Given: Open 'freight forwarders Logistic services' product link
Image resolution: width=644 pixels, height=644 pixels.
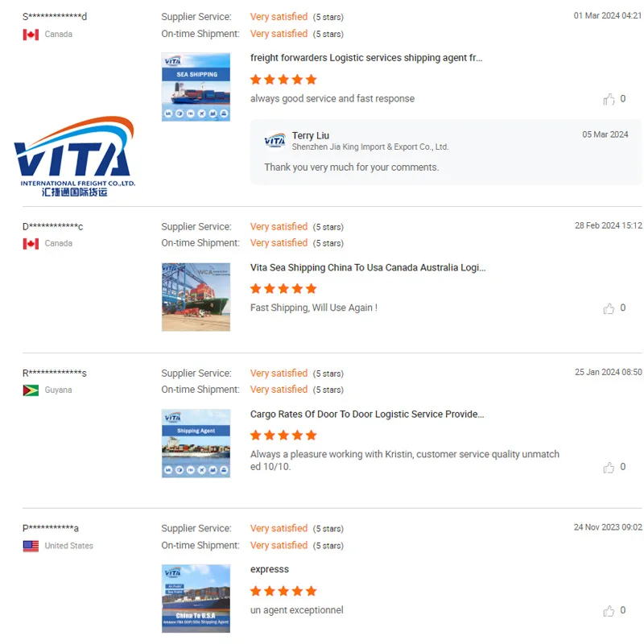Looking at the screenshot, I should 366,58.
